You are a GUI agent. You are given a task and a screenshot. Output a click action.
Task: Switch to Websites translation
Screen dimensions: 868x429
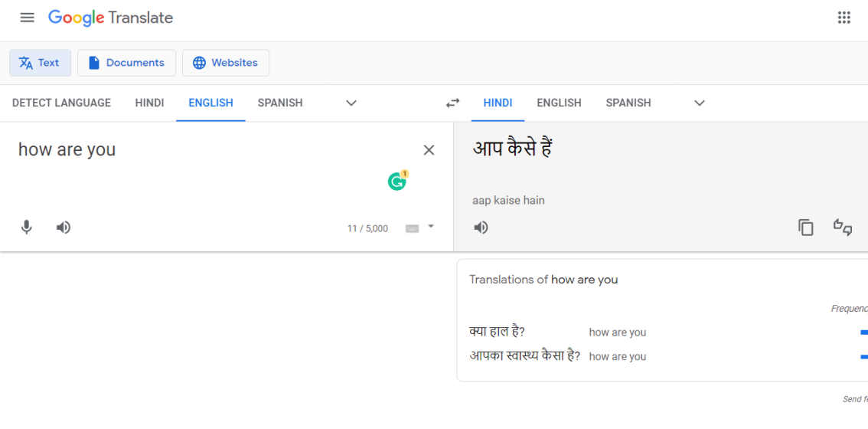[x=225, y=63]
